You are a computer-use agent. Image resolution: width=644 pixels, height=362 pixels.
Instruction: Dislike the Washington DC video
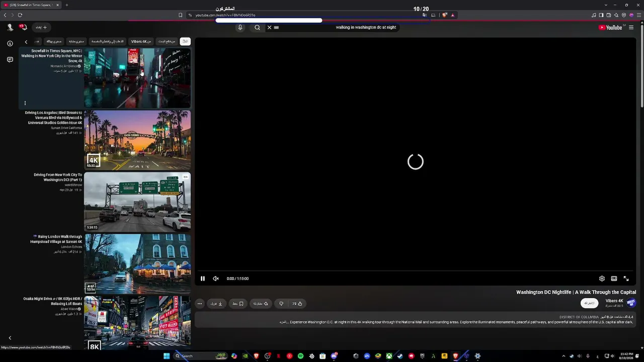pyautogui.click(x=281, y=304)
